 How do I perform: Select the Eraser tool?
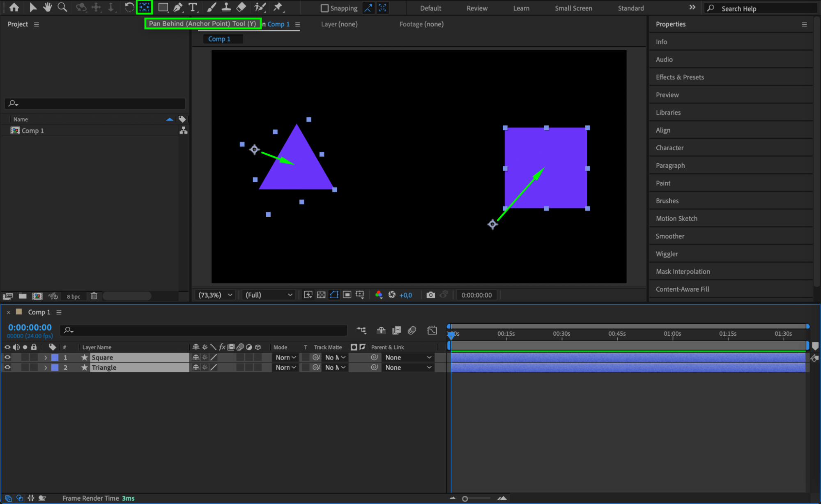[x=241, y=7]
